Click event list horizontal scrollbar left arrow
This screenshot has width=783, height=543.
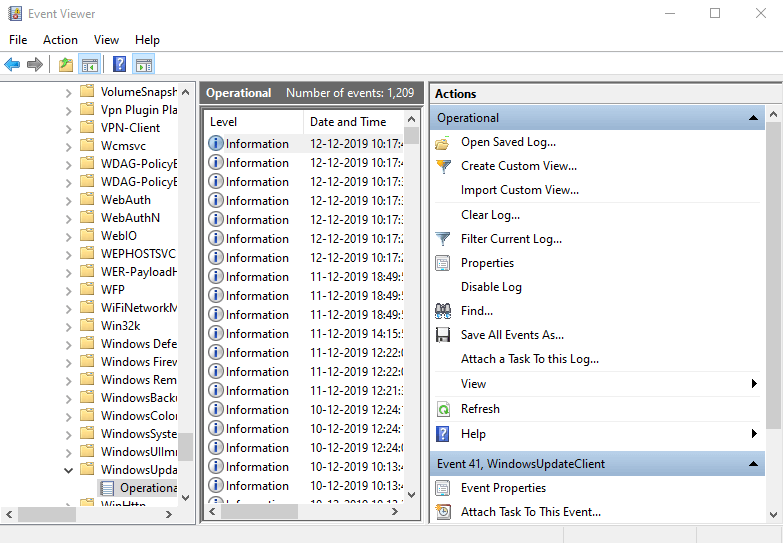click(212, 512)
